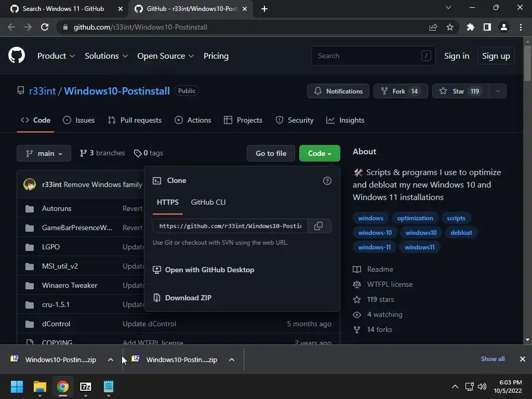Open the Insights tab
Image resolution: width=532 pixels, height=399 pixels.
(345, 120)
